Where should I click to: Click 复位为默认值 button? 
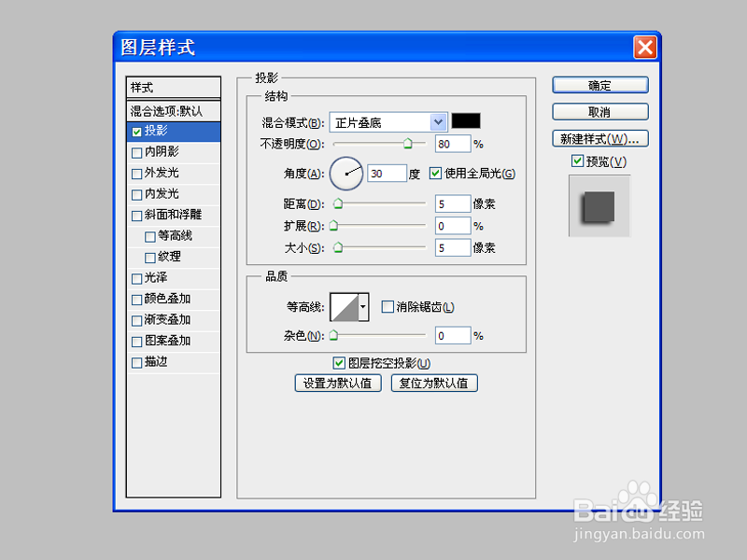pyautogui.click(x=434, y=383)
